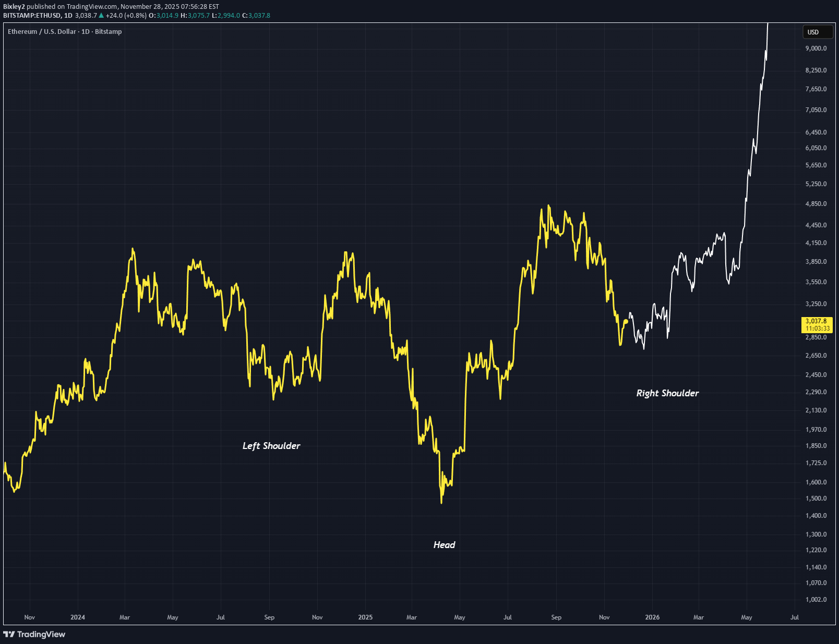
Task: Select the "Head" text annotation
Action: click(x=444, y=545)
